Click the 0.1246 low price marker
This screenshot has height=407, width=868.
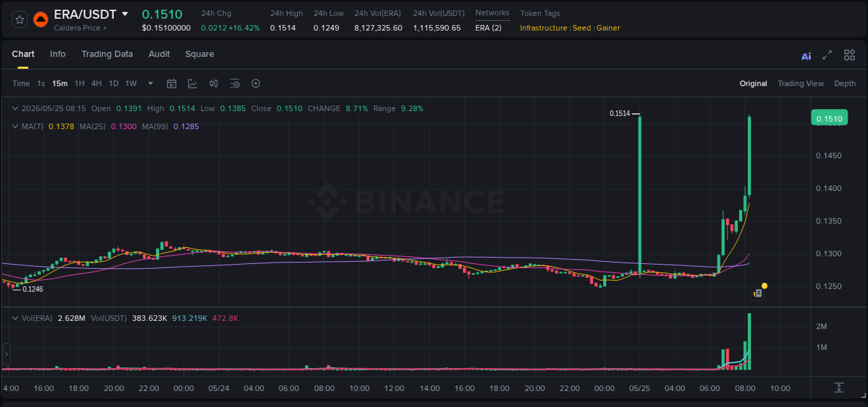(x=33, y=289)
